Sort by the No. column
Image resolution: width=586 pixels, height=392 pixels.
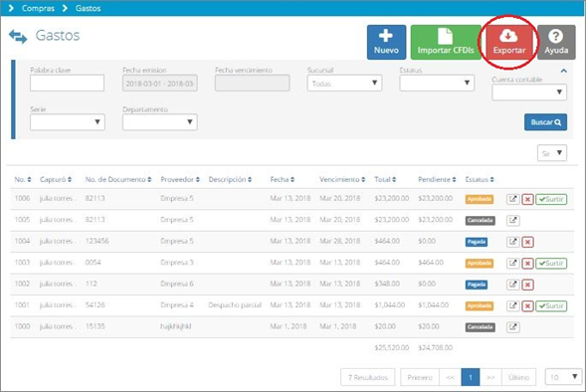click(x=23, y=179)
